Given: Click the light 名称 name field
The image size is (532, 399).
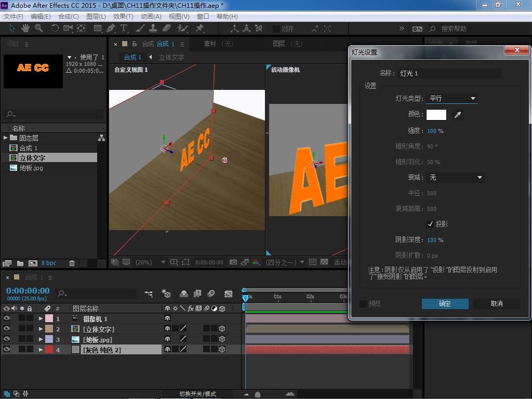Looking at the screenshot, I should click(x=449, y=73).
